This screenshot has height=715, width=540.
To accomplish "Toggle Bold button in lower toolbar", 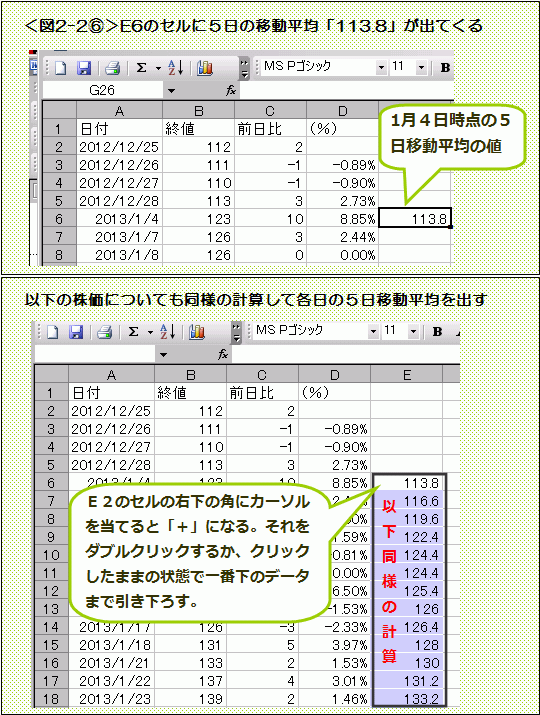I will pos(437,332).
